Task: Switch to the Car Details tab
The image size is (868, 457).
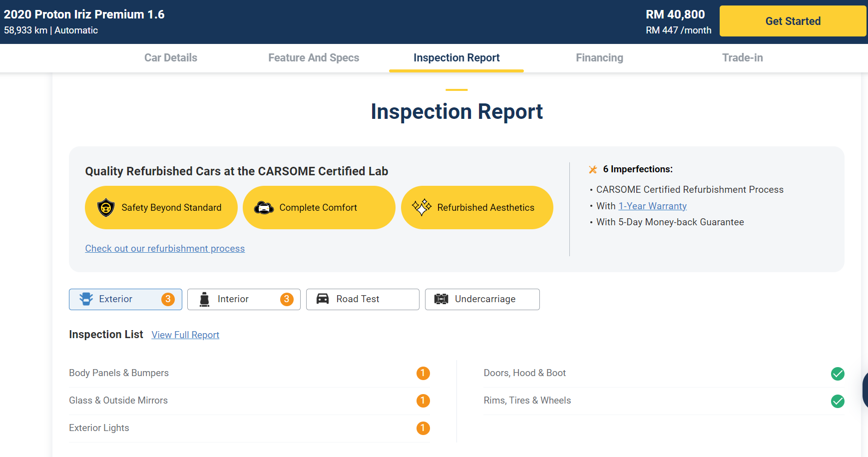Action: 171,58
